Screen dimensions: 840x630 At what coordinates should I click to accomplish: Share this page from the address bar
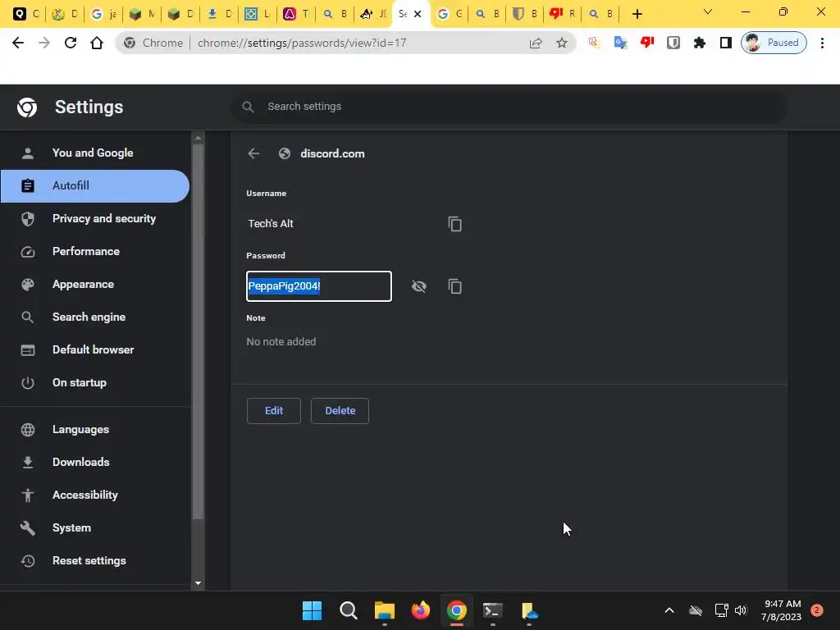[536, 43]
